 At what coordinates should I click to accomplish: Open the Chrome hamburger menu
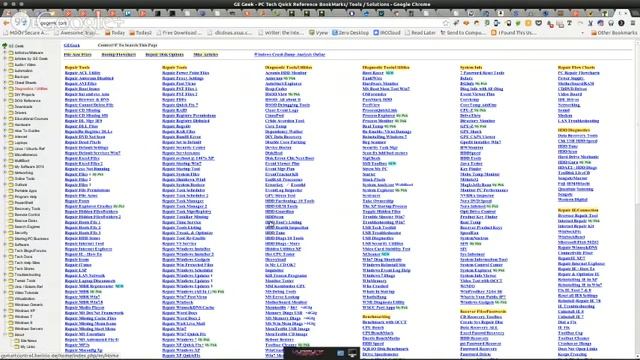pyautogui.click(x=633, y=23)
